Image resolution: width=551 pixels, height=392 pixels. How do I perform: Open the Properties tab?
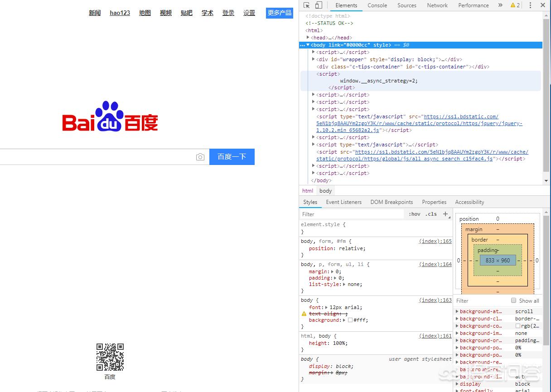[x=434, y=202]
